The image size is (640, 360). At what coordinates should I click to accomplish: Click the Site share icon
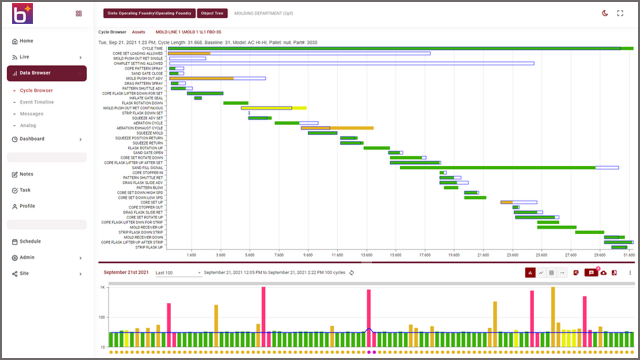pyautogui.click(x=15, y=274)
